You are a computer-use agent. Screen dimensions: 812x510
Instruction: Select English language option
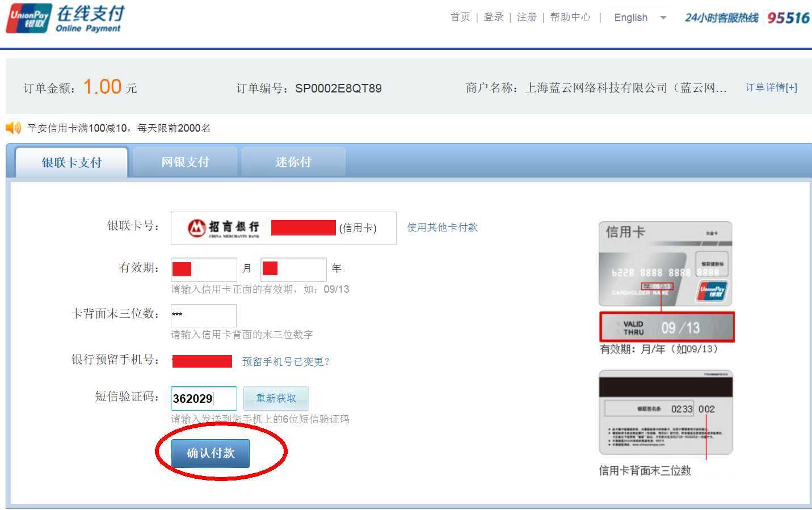tap(630, 18)
